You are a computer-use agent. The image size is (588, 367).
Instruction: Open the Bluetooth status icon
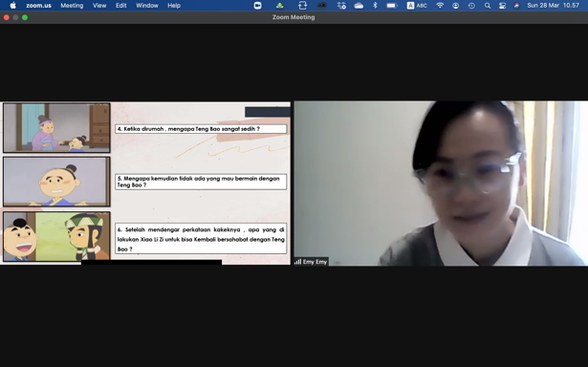click(x=375, y=5)
